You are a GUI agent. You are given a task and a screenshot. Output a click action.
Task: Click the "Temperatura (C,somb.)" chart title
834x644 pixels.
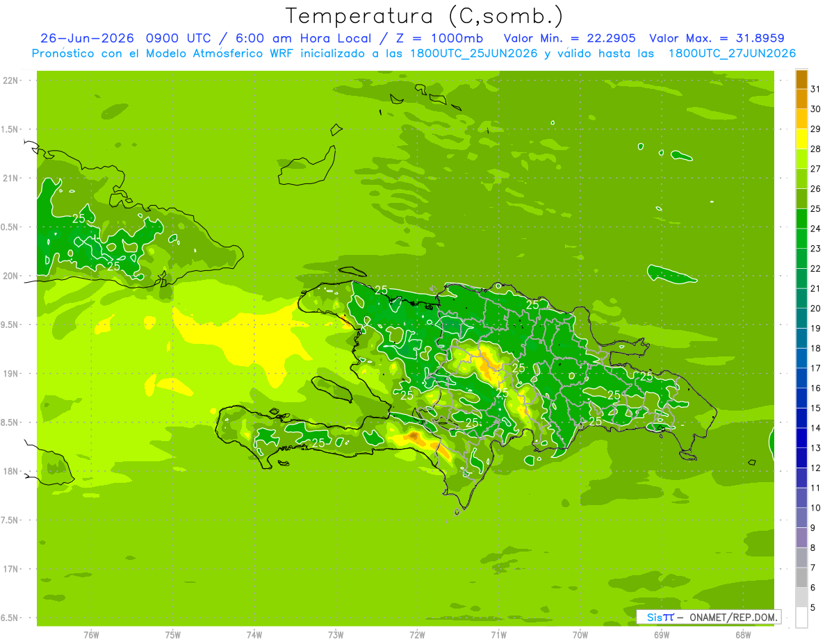click(x=424, y=17)
